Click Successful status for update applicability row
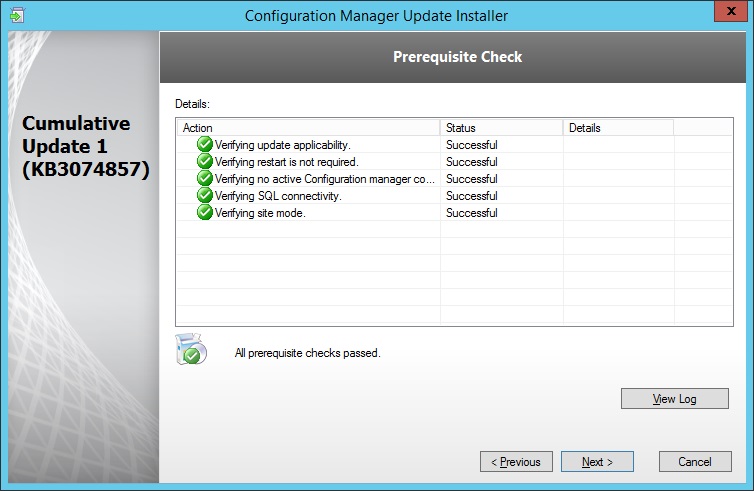Image resolution: width=754 pixels, height=491 pixels. pyautogui.click(x=471, y=145)
